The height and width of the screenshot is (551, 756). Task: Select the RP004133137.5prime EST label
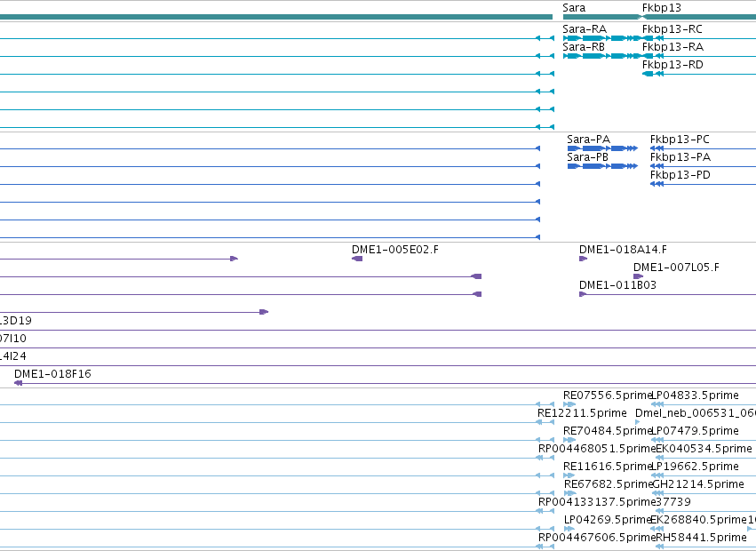597,502
